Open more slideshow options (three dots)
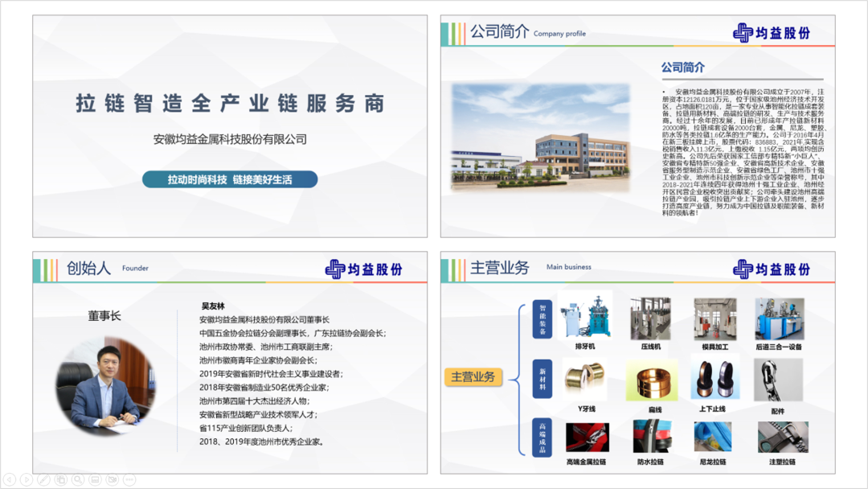The height and width of the screenshot is (489, 868). tap(129, 479)
